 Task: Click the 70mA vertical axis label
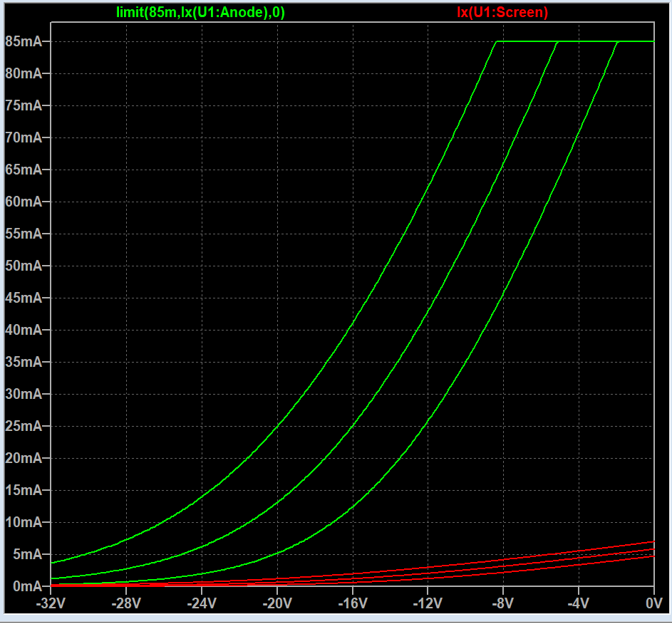coord(24,137)
